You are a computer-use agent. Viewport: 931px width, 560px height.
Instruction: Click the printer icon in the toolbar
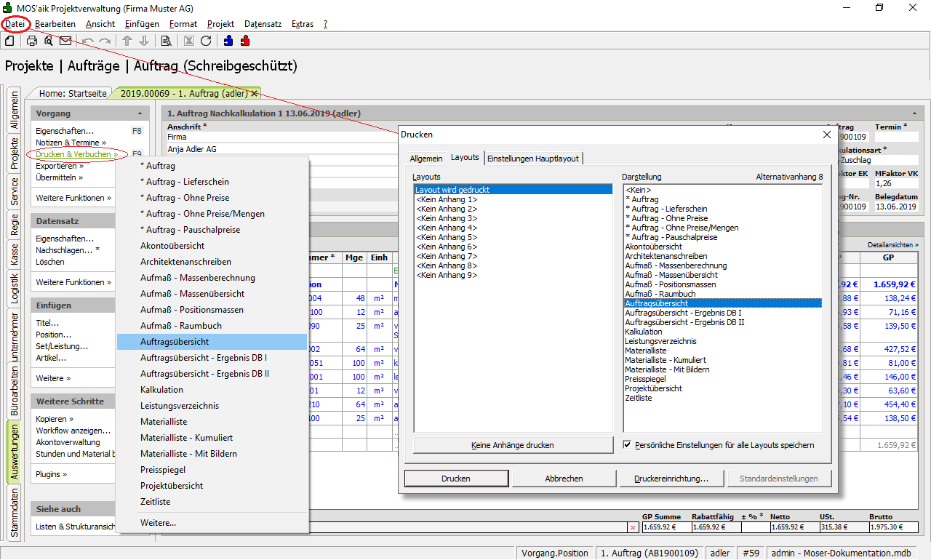[32, 41]
